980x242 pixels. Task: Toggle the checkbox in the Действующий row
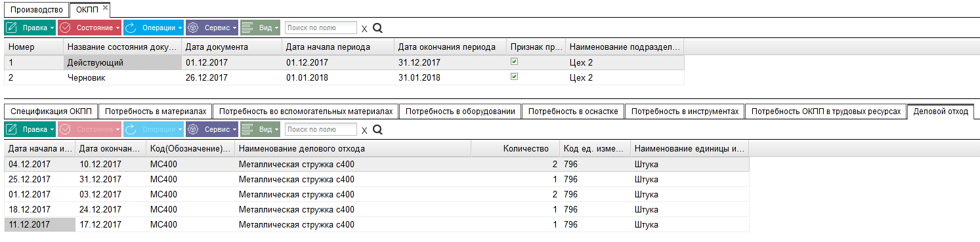coord(514,62)
